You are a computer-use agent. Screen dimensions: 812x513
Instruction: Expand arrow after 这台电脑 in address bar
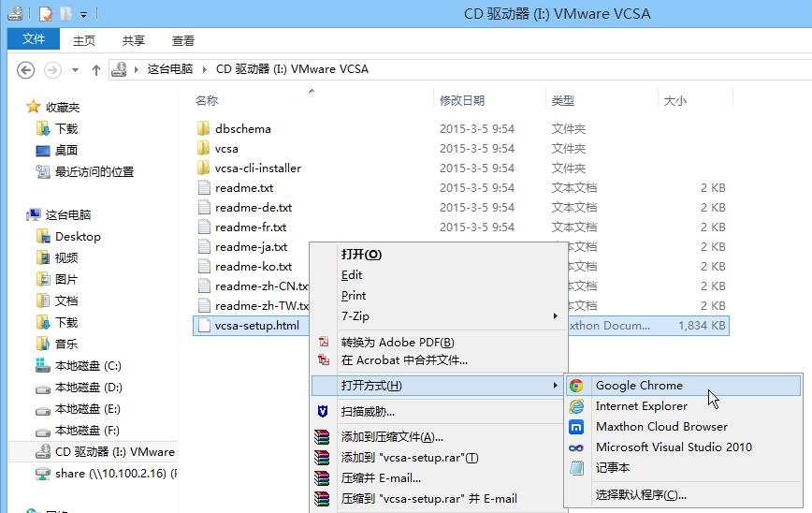[x=205, y=69]
